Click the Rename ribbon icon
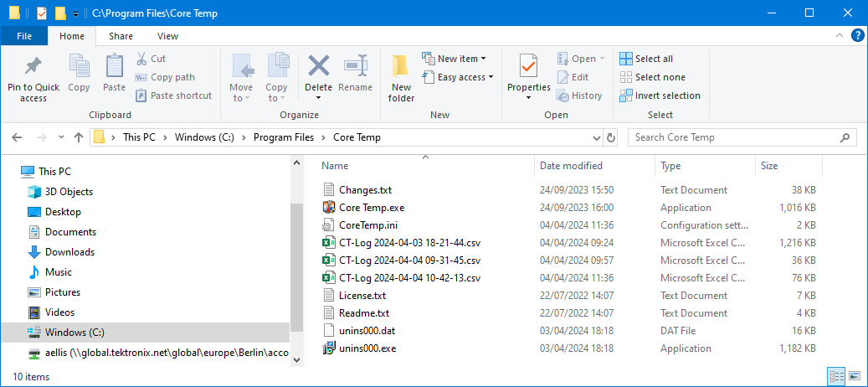Viewport: 868px width, 387px height. tap(356, 66)
